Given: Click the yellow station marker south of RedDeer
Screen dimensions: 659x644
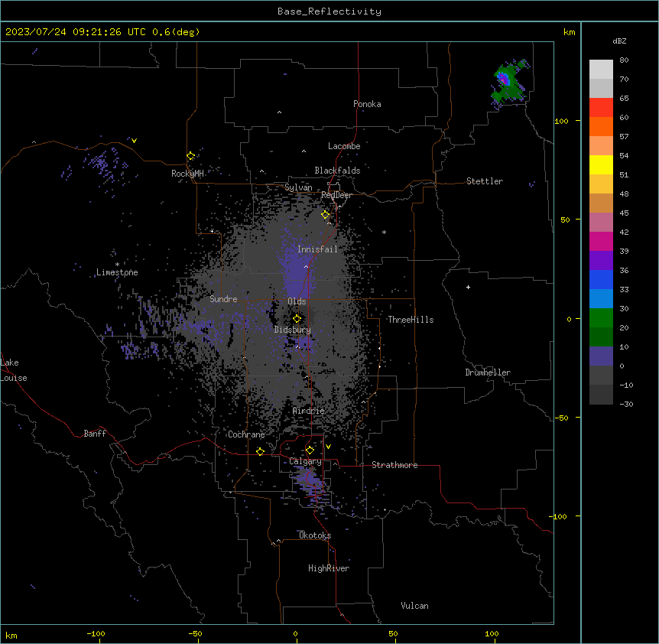Looking at the screenshot, I should [326, 215].
